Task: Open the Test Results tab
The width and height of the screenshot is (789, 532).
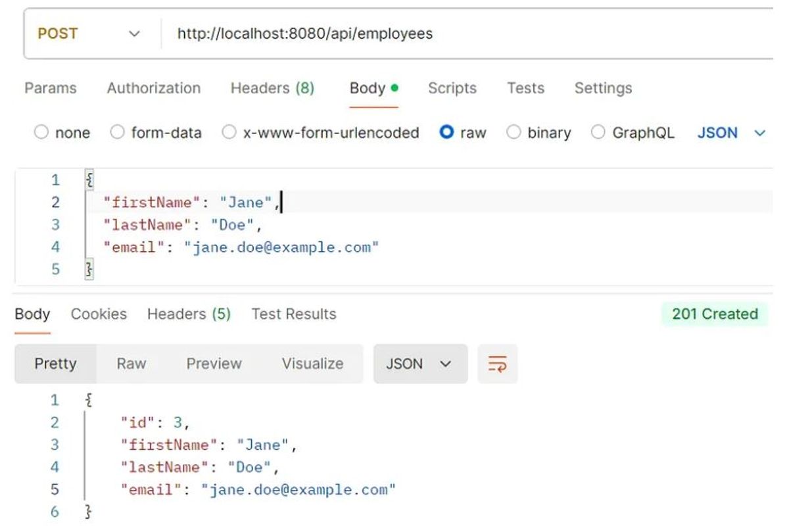Action: point(293,314)
